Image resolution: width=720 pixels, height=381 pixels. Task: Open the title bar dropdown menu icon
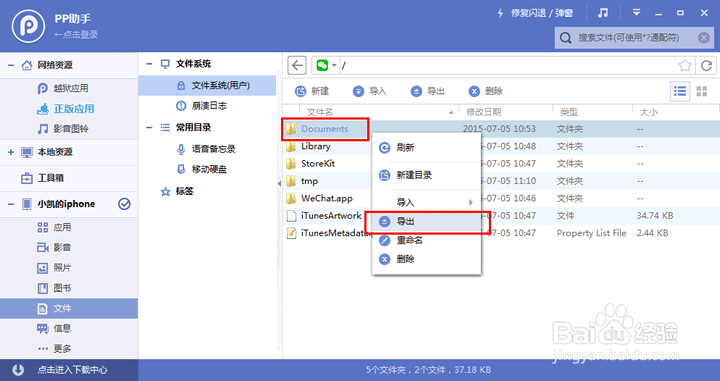(x=636, y=13)
